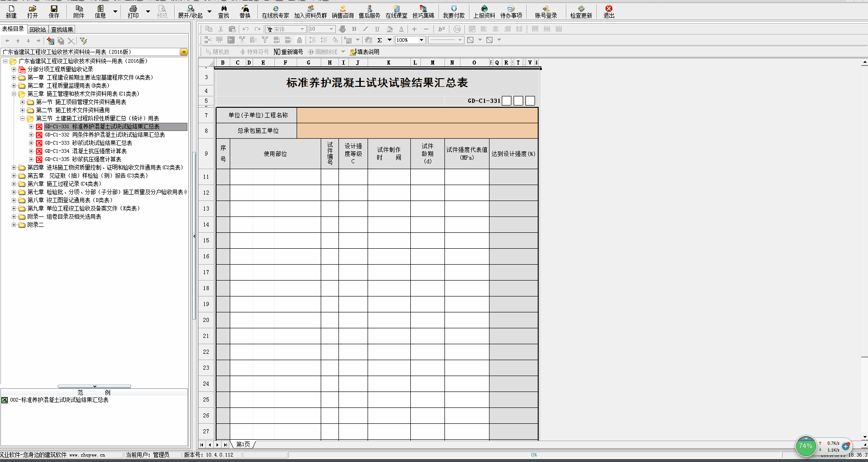Switch to the 回收站 tab
This screenshot has height=462, width=868.
38,30
